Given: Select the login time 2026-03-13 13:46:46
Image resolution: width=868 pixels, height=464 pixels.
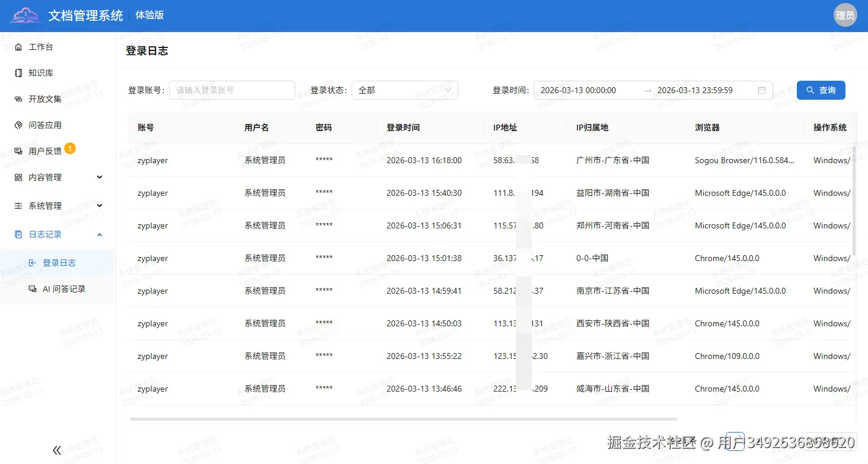Looking at the screenshot, I should point(424,389).
